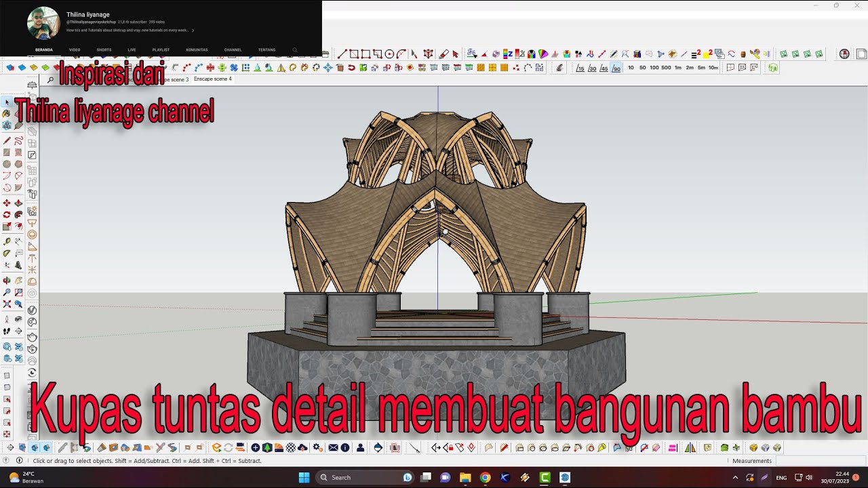
Task: Enable the 500 step increment button
Action: [x=666, y=68]
